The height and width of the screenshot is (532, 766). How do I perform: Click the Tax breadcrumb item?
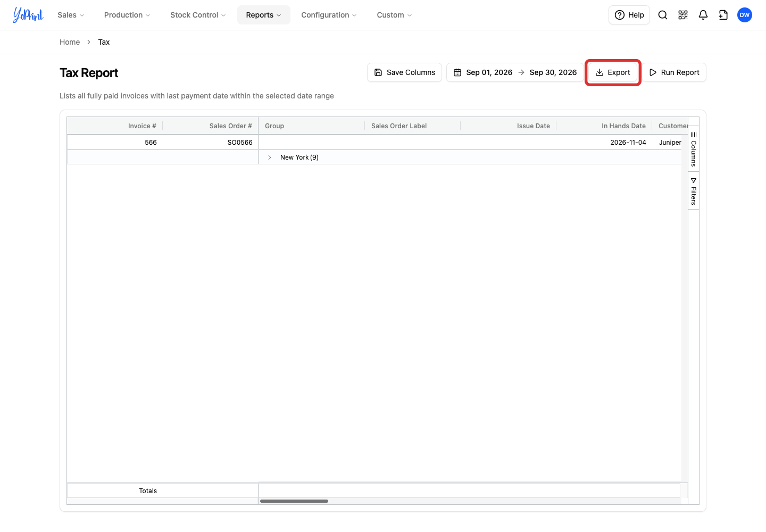coord(104,42)
